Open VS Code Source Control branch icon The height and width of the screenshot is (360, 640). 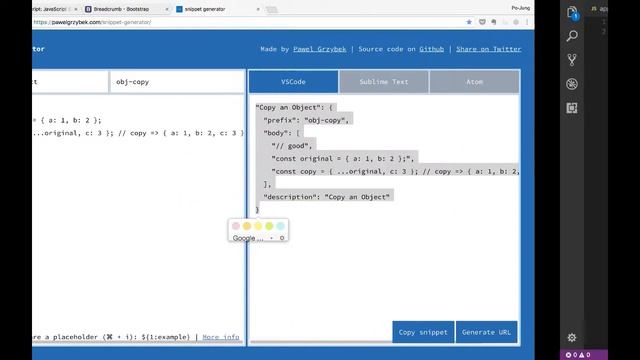(572, 60)
